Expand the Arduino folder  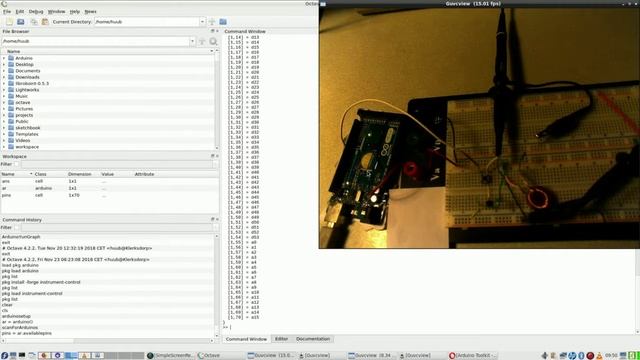click(4, 58)
